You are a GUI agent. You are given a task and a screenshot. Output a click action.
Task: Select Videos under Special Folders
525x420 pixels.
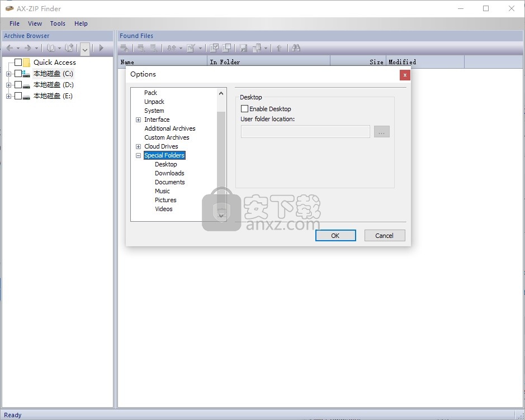(164, 209)
